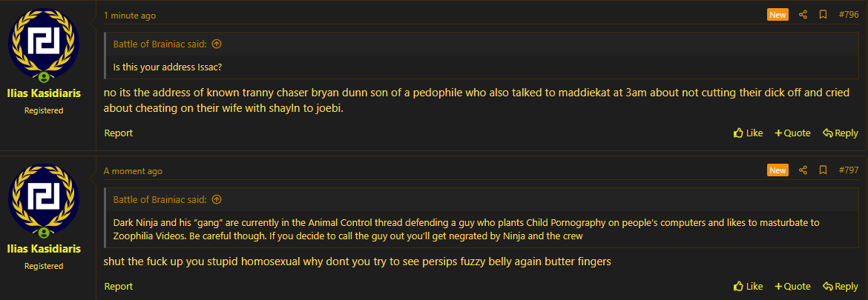Open the #796 post permalink
The width and height of the screenshot is (868, 300).
(848, 15)
